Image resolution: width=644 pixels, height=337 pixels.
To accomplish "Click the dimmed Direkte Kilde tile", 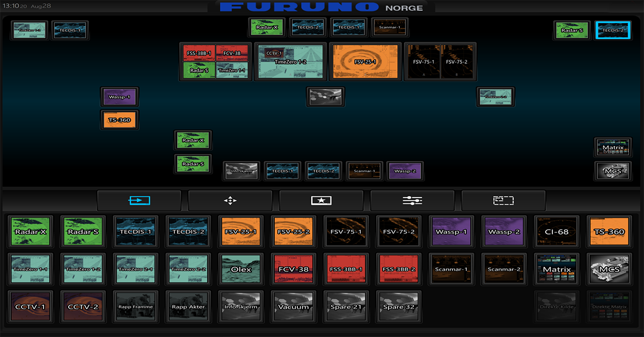I will pos(557,306).
